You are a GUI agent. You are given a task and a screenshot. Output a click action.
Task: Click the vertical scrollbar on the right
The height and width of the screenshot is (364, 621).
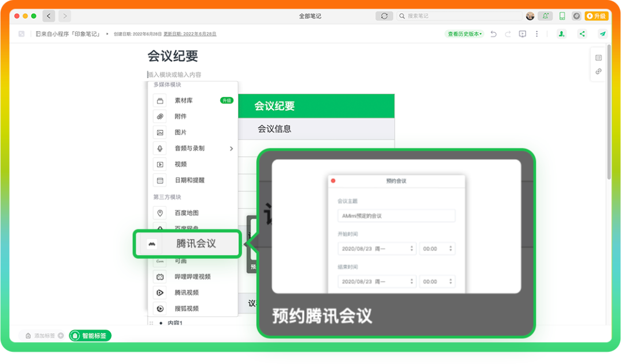tap(609, 113)
